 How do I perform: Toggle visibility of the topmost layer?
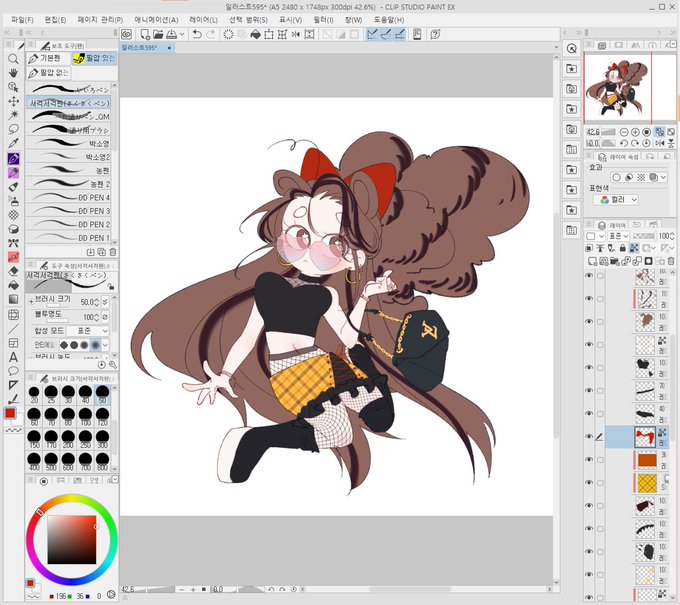pos(589,275)
